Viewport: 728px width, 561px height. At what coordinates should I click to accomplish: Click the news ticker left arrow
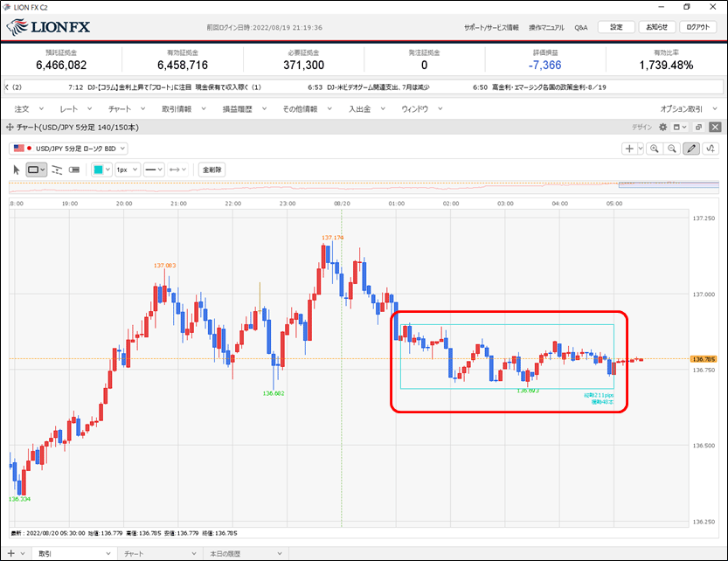(6, 87)
